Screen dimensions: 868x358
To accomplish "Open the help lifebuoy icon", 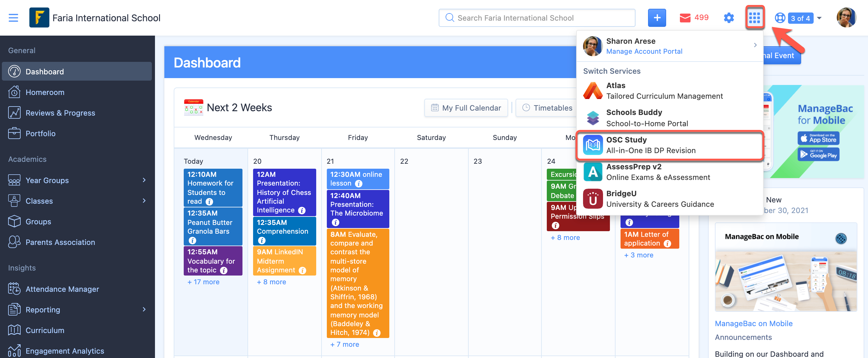I will tap(780, 17).
